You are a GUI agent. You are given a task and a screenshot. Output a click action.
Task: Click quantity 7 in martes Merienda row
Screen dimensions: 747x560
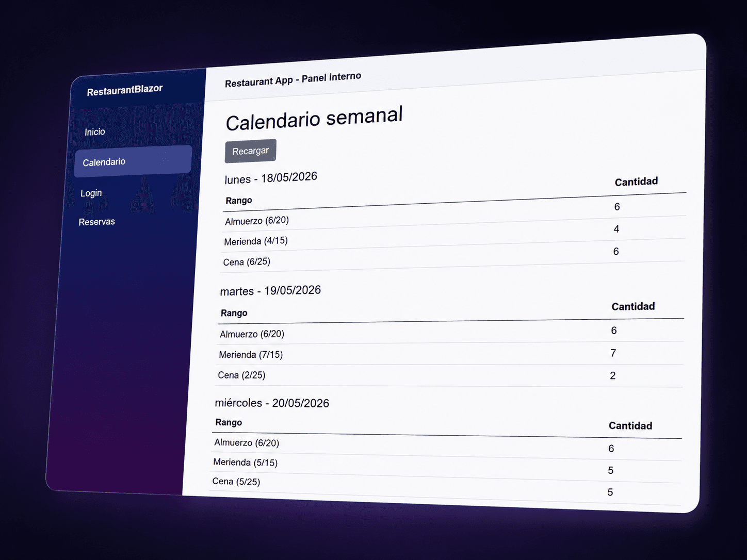tap(613, 353)
